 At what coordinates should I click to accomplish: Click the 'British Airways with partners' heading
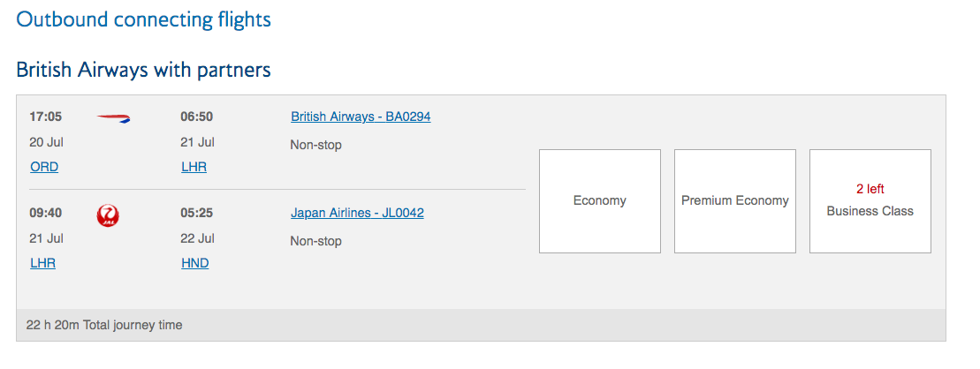143,70
